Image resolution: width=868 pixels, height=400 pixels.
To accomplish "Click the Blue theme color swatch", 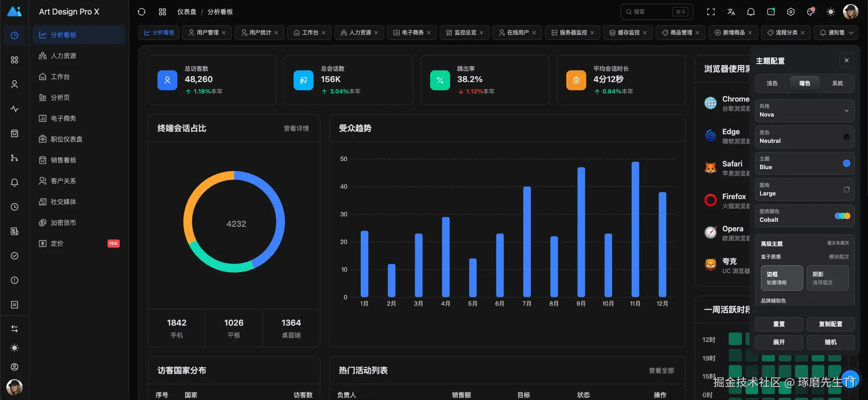I will (x=847, y=163).
